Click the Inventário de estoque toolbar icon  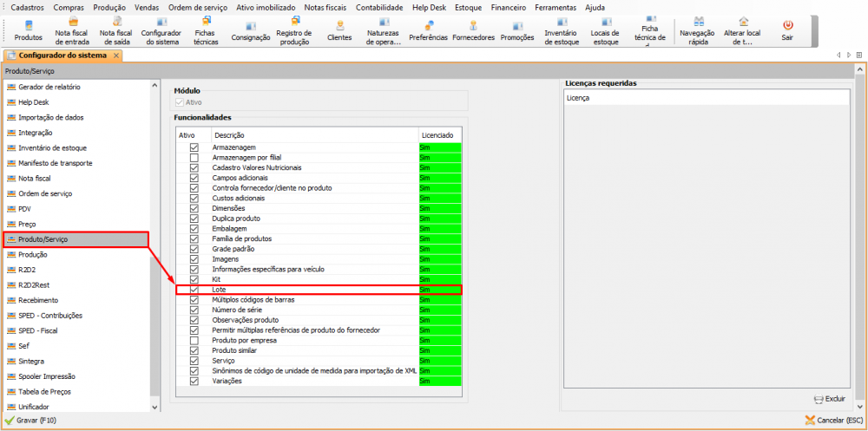tap(562, 30)
